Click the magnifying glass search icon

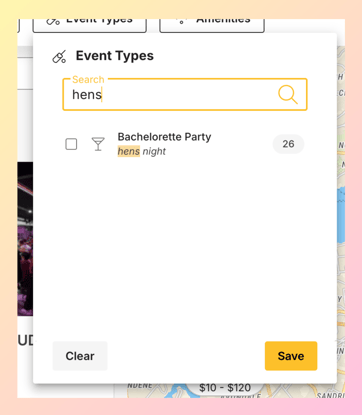(288, 95)
